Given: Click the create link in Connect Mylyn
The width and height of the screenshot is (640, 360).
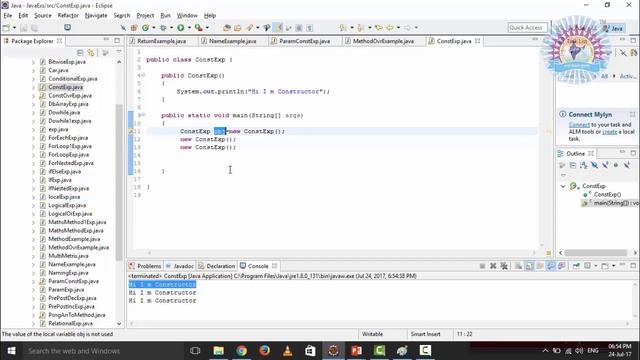Looking at the screenshot, I should pos(609,132).
